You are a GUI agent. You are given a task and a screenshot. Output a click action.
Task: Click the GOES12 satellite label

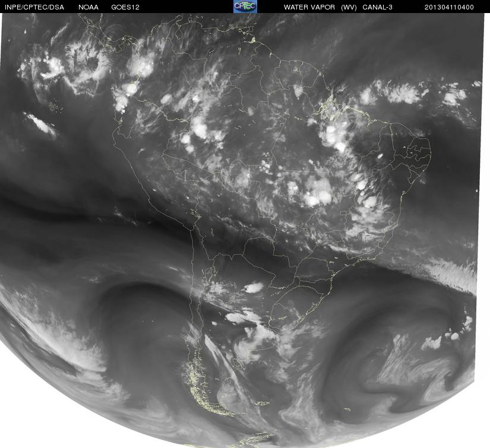125,7
